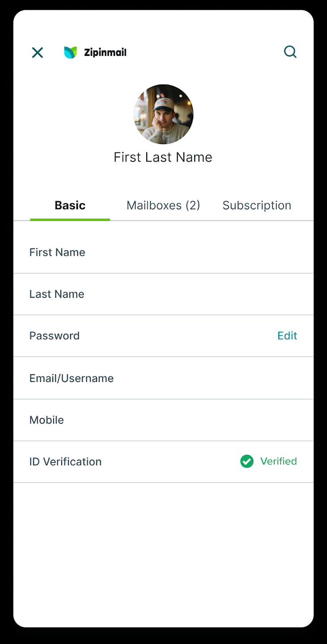The height and width of the screenshot is (644, 327).
Task: Close the profile screen with X icon
Action: 38,53
